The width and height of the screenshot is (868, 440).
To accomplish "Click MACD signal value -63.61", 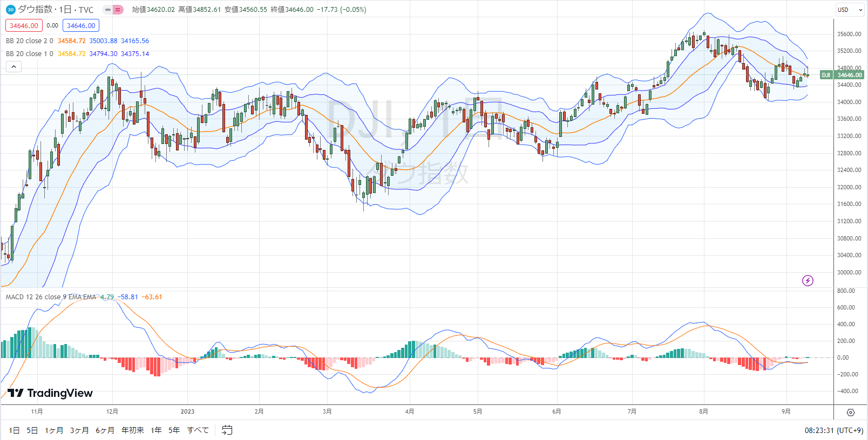I will [x=152, y=297].
